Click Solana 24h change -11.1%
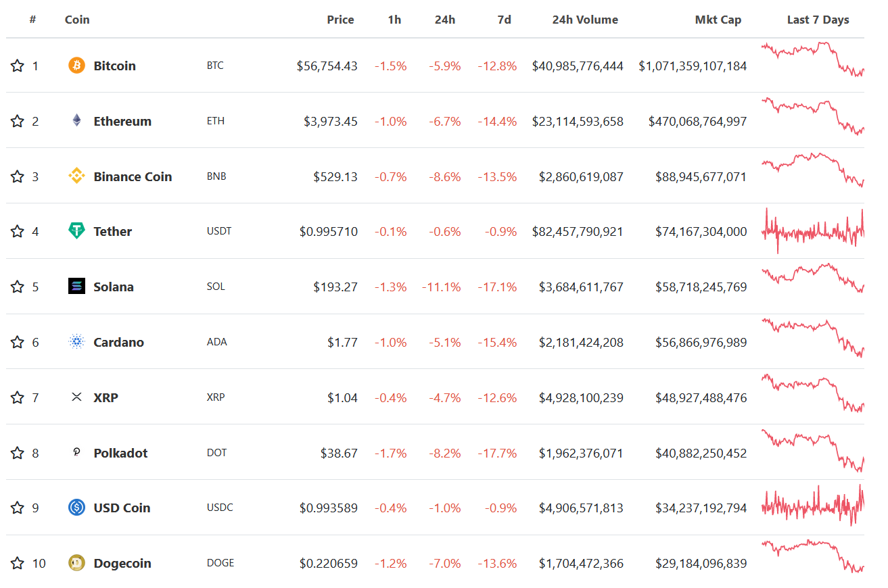The width and height of the screenshot is (888, 588). click(442, 287)
